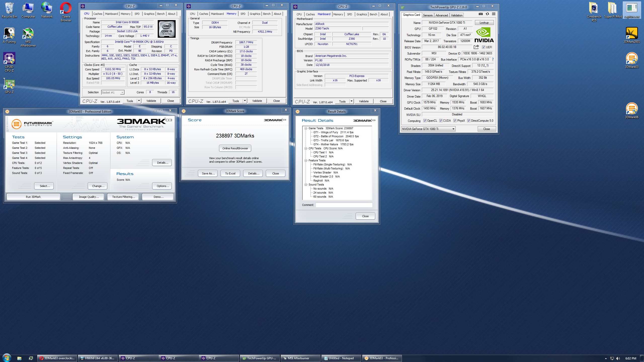Click the Bus Interface question mark icon

click(493, 59)
